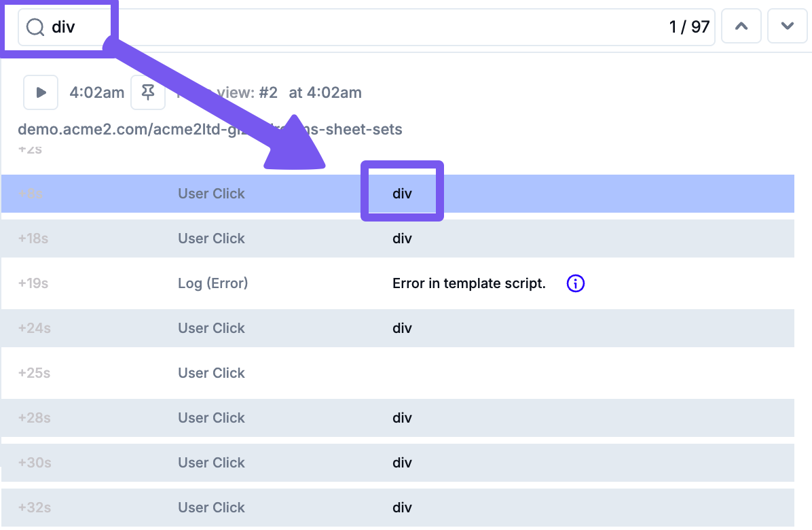Click in the search field containing "div"
The image size is (812, 530).
[339, 27]
